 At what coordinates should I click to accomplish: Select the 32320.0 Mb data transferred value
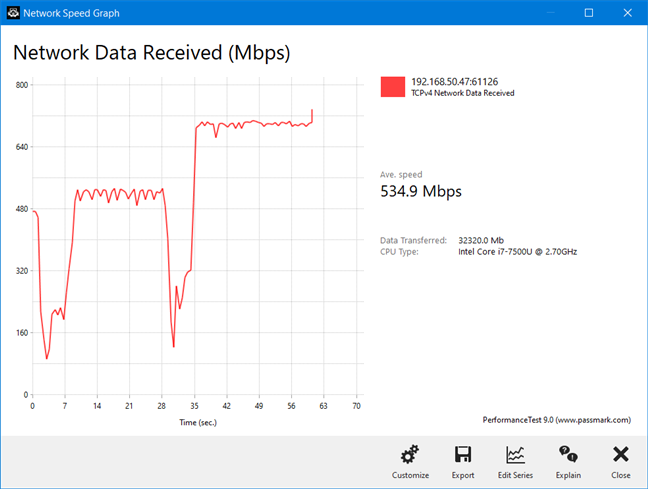481,240
